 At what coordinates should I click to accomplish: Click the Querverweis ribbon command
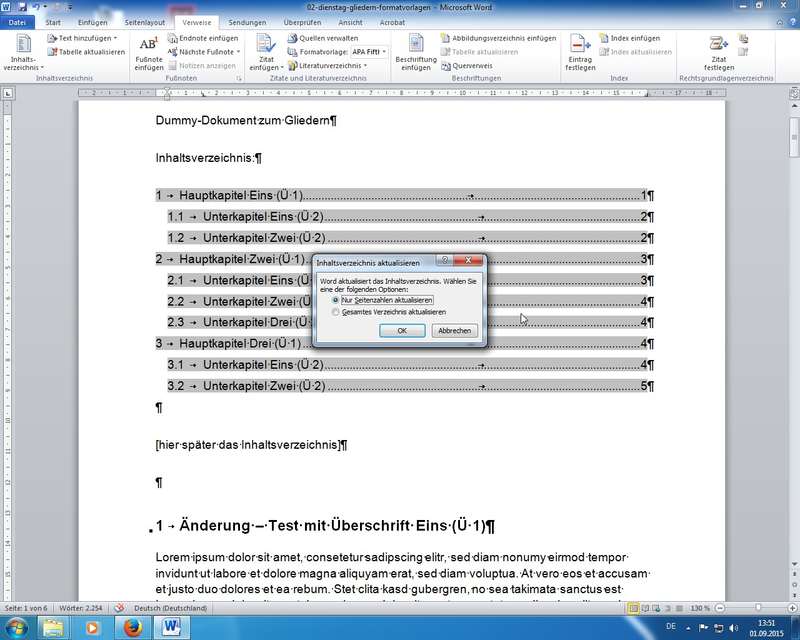pyautogui.click(x=471, y=65)
